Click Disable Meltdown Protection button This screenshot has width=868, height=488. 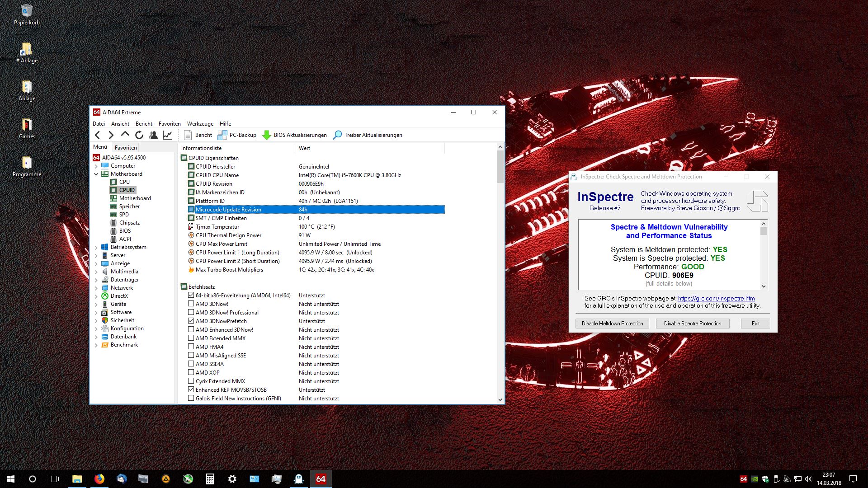click(612, 324)
